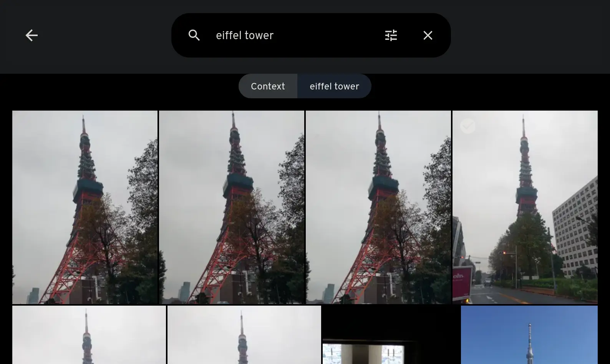Open third red tower photo in top row

pos(378,207)
